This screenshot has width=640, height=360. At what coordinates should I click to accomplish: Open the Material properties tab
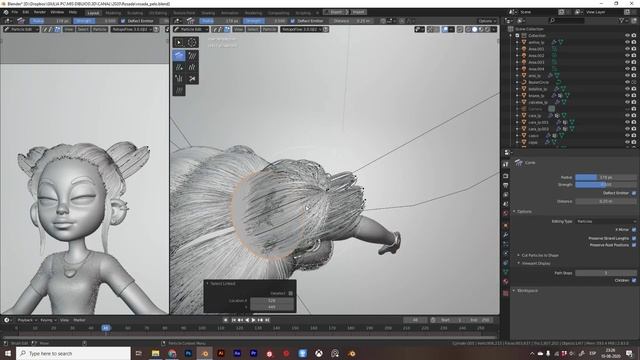coord(506,282)
